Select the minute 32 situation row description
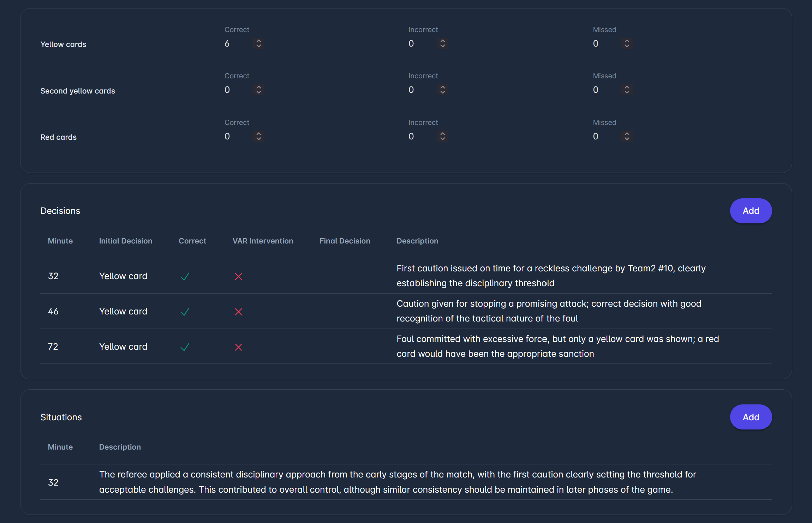812x523 pixels. coord(397,482)
